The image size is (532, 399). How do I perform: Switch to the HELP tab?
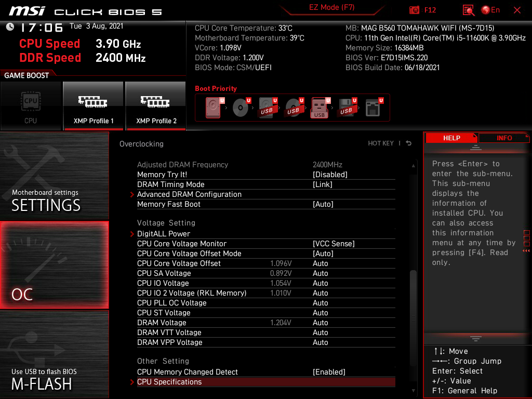[451, 138]
